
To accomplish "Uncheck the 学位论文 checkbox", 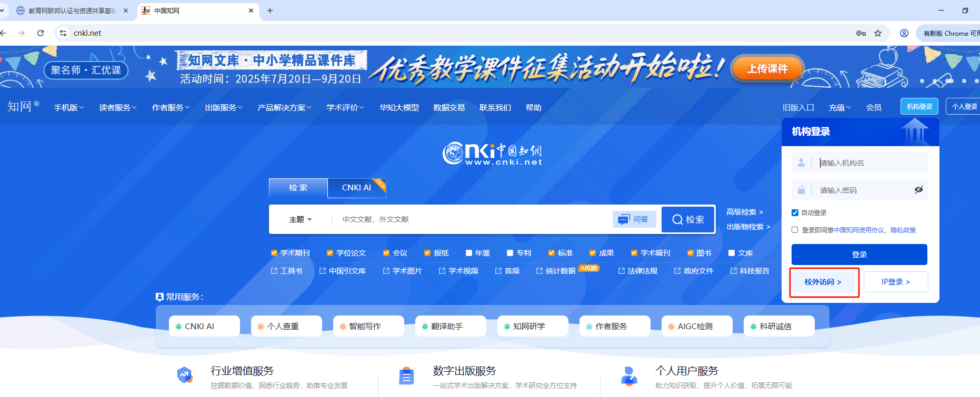I will coord(330,253).
